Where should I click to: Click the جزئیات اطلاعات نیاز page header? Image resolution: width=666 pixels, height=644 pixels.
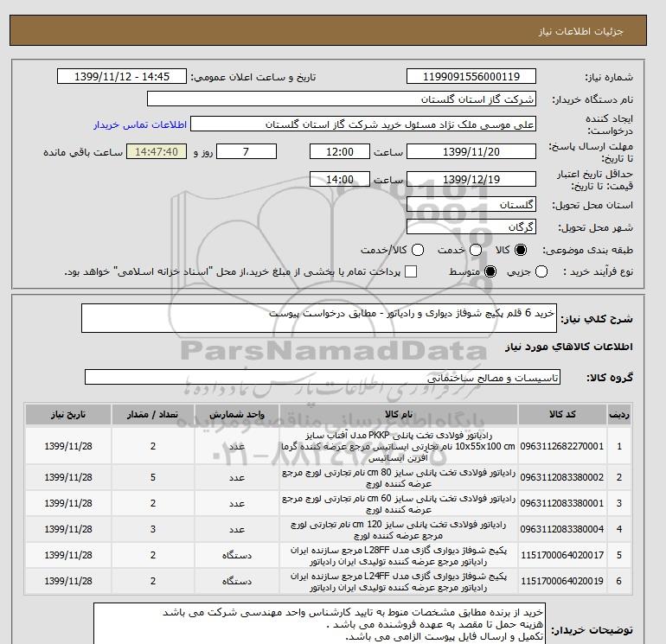(x=581, y=31)
